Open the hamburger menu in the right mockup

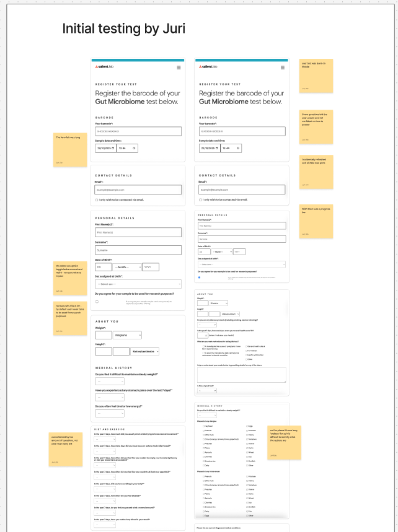click(x=283, y=68)
